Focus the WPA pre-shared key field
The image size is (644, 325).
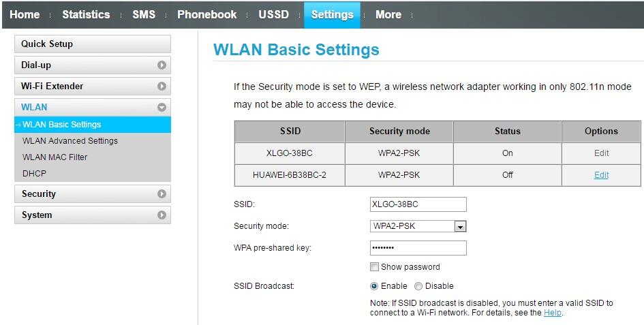(418, 248)
